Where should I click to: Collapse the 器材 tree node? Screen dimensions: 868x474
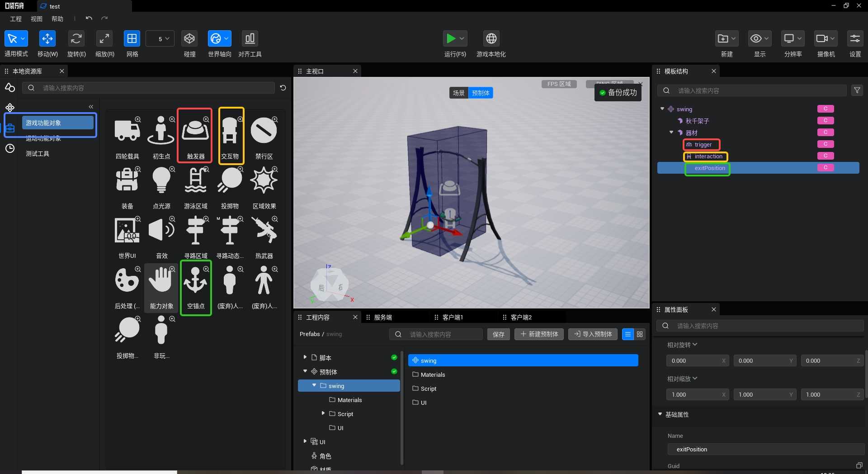(671, 133)
